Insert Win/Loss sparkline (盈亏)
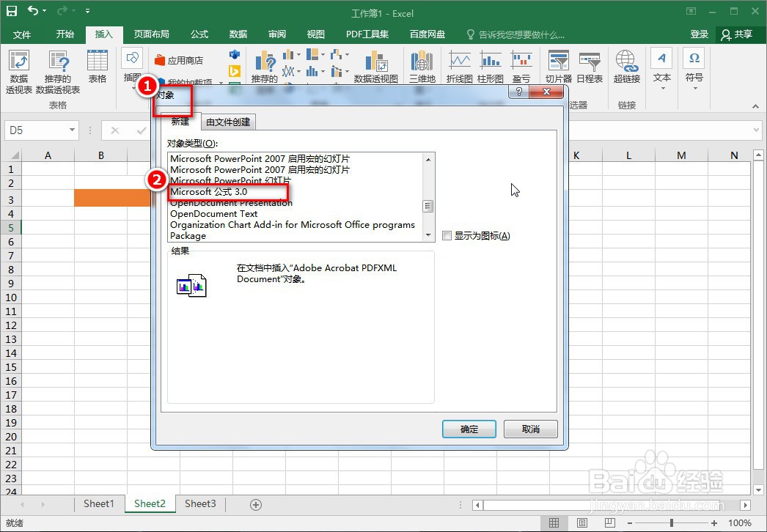Screen dimensions: 767x532 pyautogui.click(x=521, y=67)
